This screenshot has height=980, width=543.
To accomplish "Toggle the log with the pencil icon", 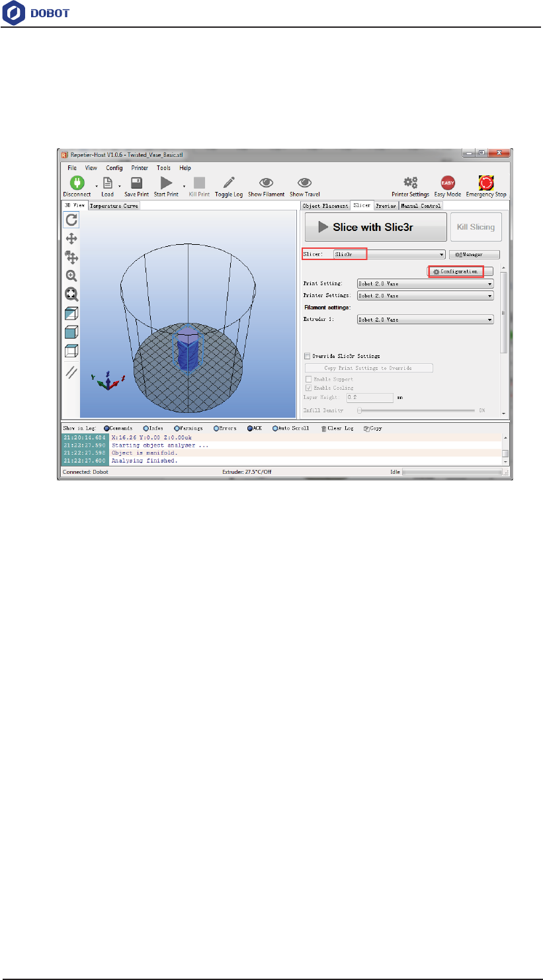I will pyautogui.click(x=229, y=183).
